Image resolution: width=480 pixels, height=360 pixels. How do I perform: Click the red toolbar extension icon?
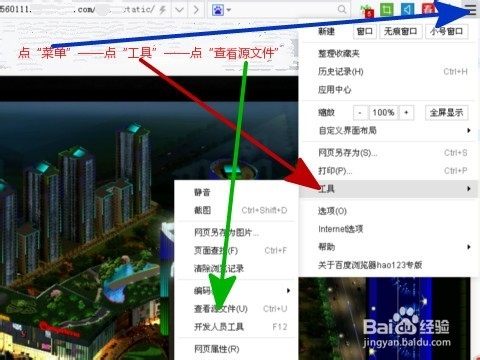(x=427, y=9)
